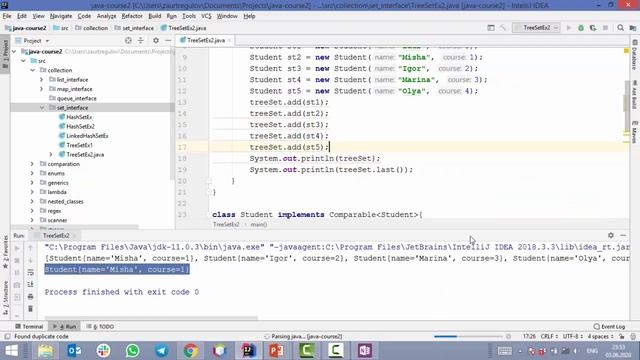Collapse the java-course2 project root
This screenshot has width=640, height=360.
pyautogui.click(x=15, y=51)
